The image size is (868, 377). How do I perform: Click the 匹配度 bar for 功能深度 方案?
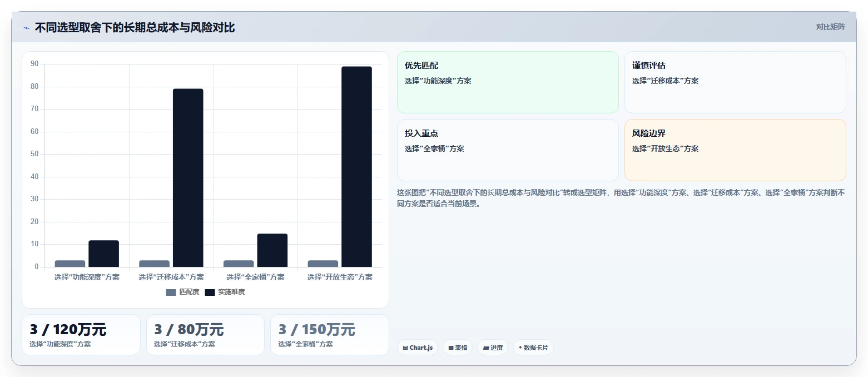click(70, 264)
